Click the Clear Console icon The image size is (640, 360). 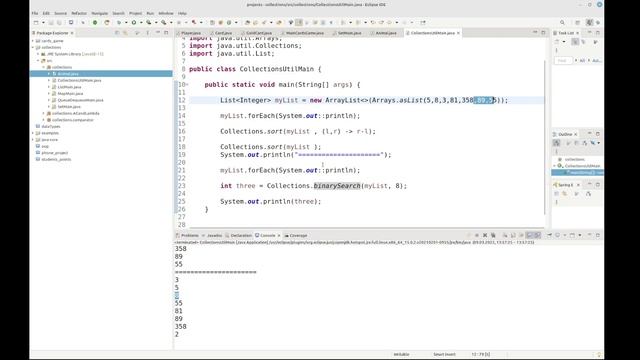point(505,235)
